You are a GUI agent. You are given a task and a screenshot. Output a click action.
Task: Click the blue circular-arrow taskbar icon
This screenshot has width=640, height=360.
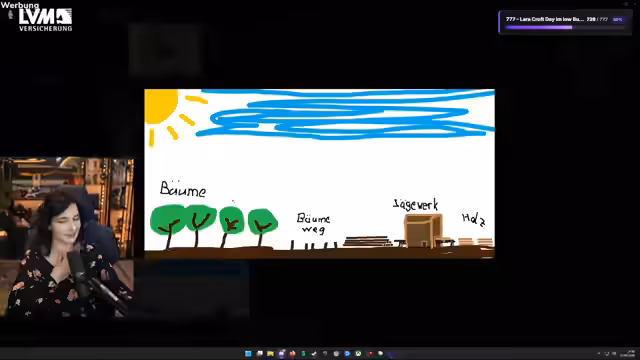coord(347,353)
